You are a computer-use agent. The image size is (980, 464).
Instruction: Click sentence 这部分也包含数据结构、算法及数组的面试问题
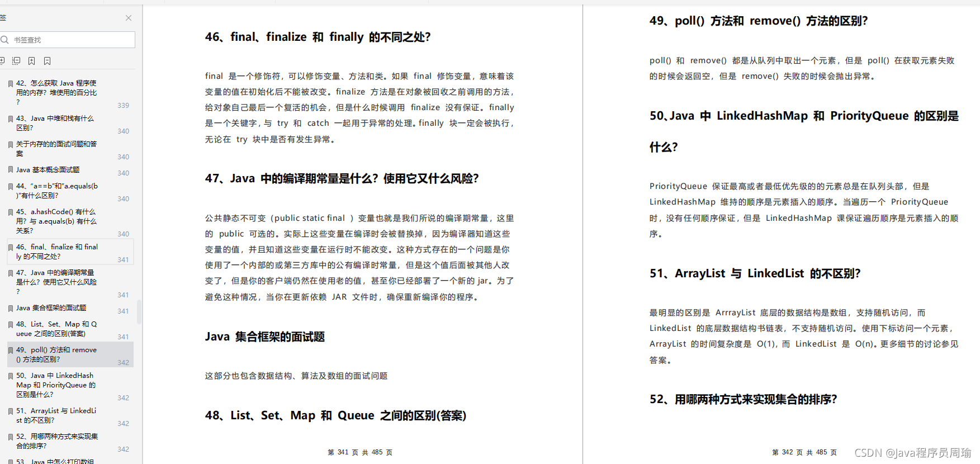(x=296, y=376)
